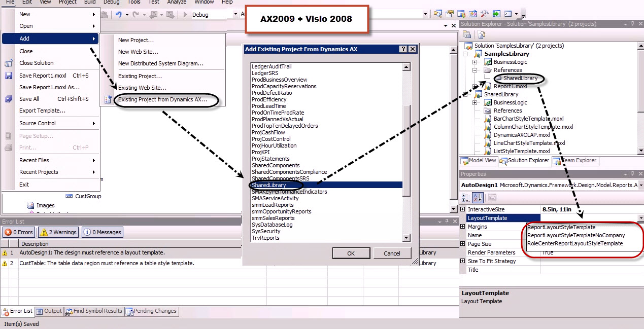Open Properties Window from the top toolbar icon
Image resolution: width=644 pixels, height=329 pixels.
click(x=450, y=14)
